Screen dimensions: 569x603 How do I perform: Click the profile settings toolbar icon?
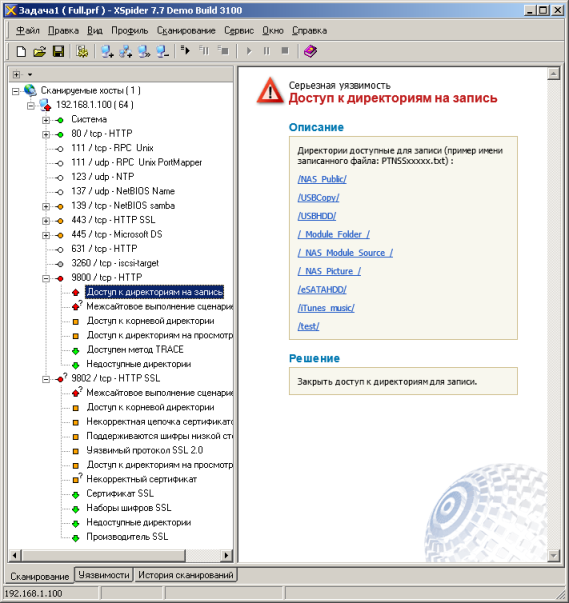click(82, 51)
